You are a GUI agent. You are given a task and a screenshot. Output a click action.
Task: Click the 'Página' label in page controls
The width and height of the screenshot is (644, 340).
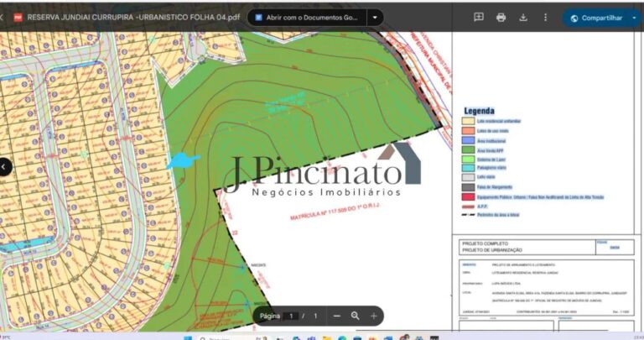(270, 316)
